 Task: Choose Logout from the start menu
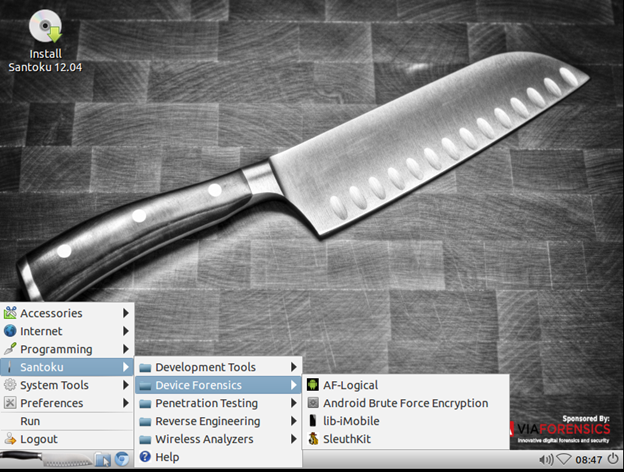(x=38, y=439)
